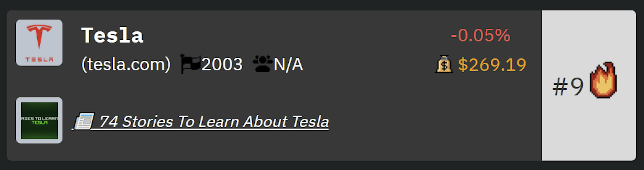This screenshot has width=644, height=170.
Task: Click the TESLA wordmark under the logo
Action: pos(39,60)
